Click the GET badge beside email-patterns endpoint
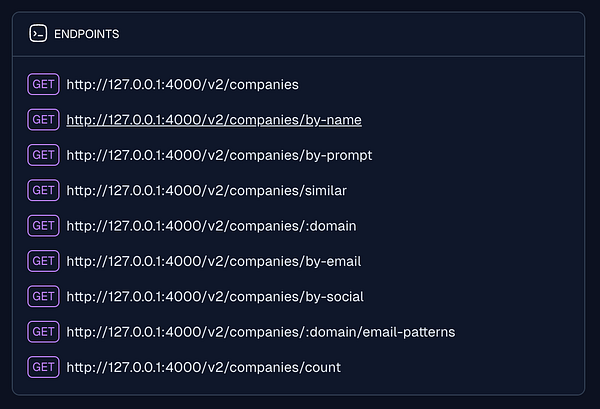This screenshot has width=600, height=409. tap(43, 331)
